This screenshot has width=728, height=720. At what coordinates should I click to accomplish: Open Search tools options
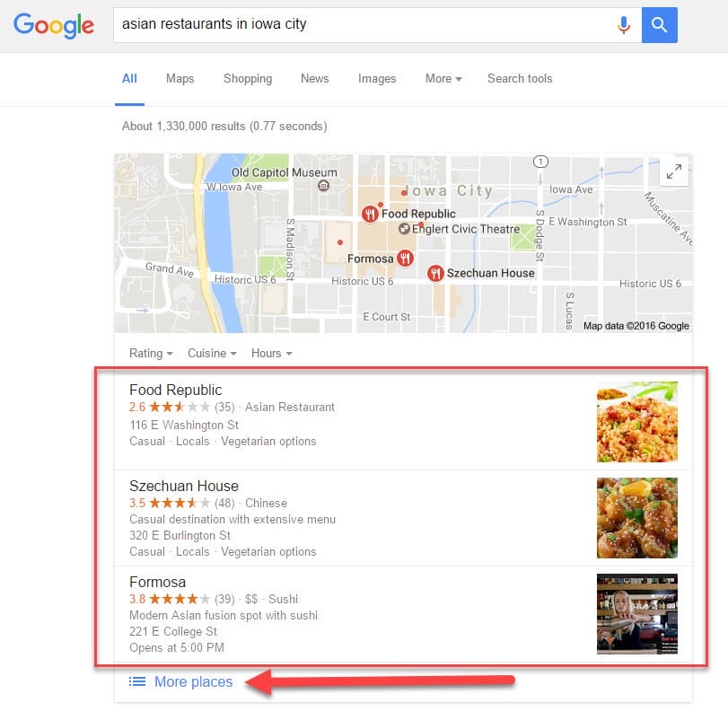pyautogui.click(x=520, y=78)
